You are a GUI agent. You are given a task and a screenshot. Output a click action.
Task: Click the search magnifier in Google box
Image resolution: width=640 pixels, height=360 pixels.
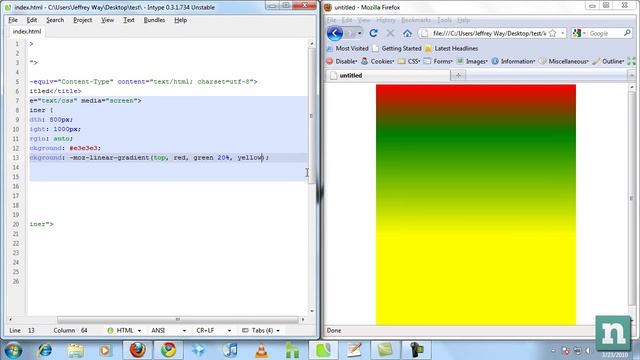(627, 33)
